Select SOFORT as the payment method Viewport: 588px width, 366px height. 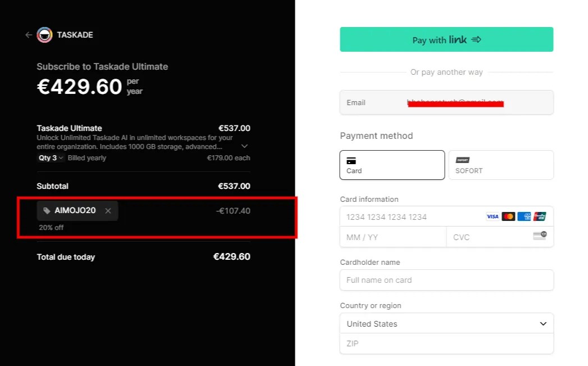pos(500,165)
